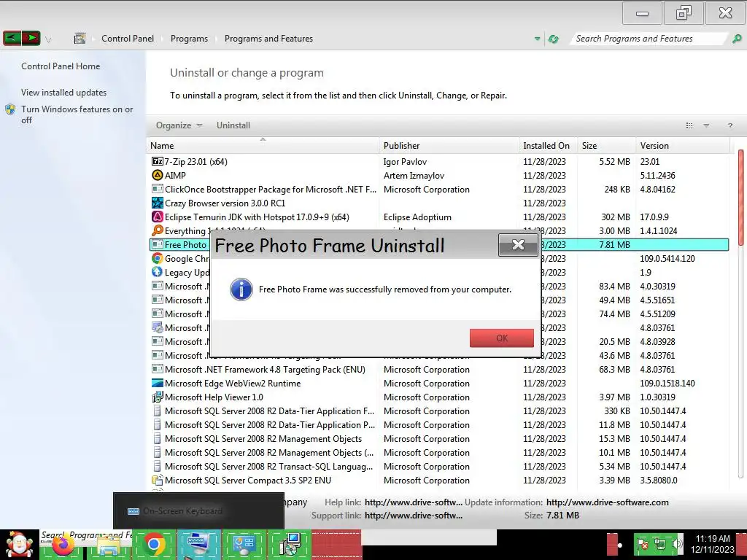Image resolution: width=747 pixels, height=560 pixels.
Task: Click the Control Panel icon in address bar
Action: click(x=80, y=39)
